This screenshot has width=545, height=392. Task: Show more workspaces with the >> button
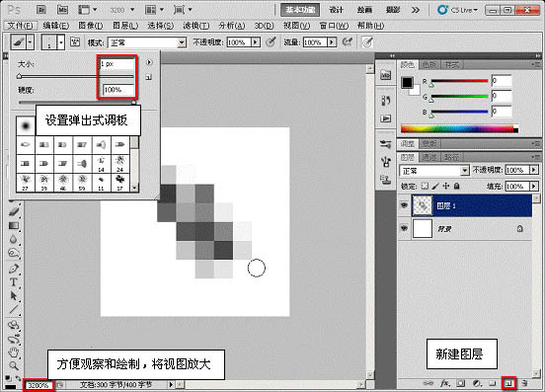pyautogui.click(x=416, y=10)
